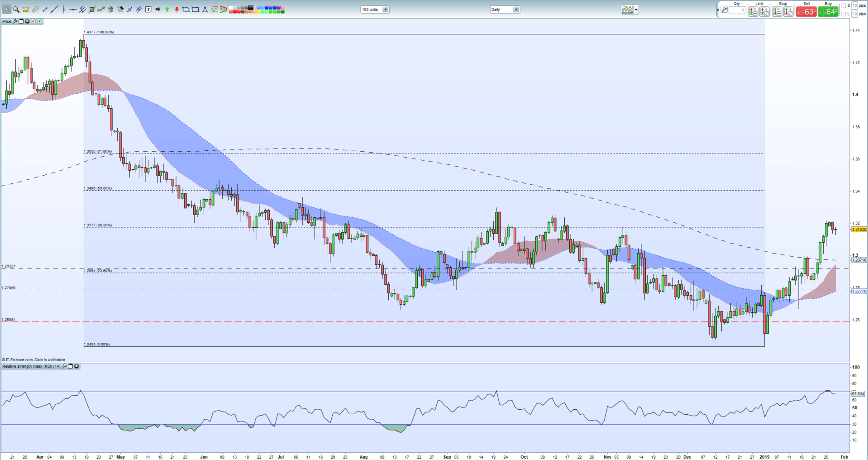Click the trash can delete icon
Viewport: 868px width, 460px height.
point(111,10)
